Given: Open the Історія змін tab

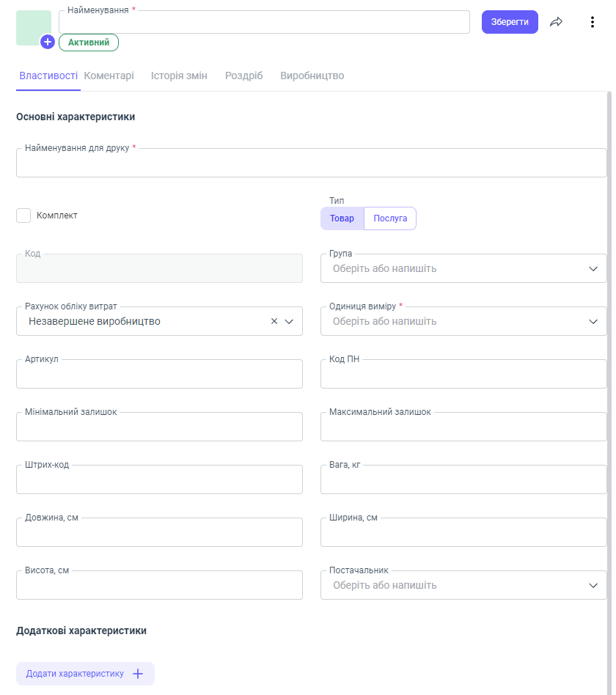Looking at the screenshot, I should click(179, 76).
